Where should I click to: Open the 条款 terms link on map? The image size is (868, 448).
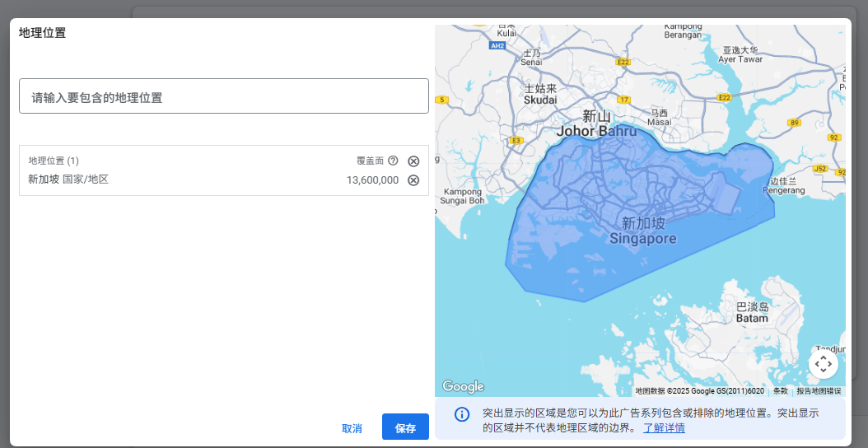[780, 391]
